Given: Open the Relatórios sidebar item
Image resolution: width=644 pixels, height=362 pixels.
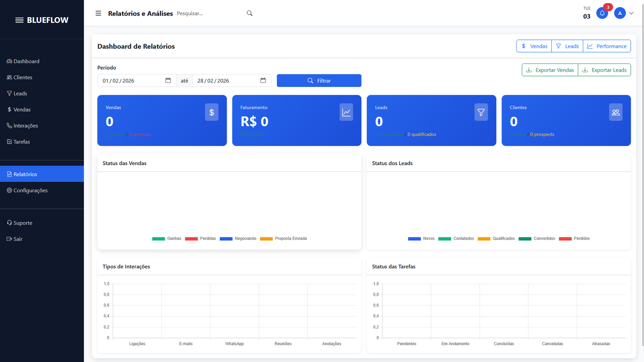Looking at the screenshot, I should (25, 174).
